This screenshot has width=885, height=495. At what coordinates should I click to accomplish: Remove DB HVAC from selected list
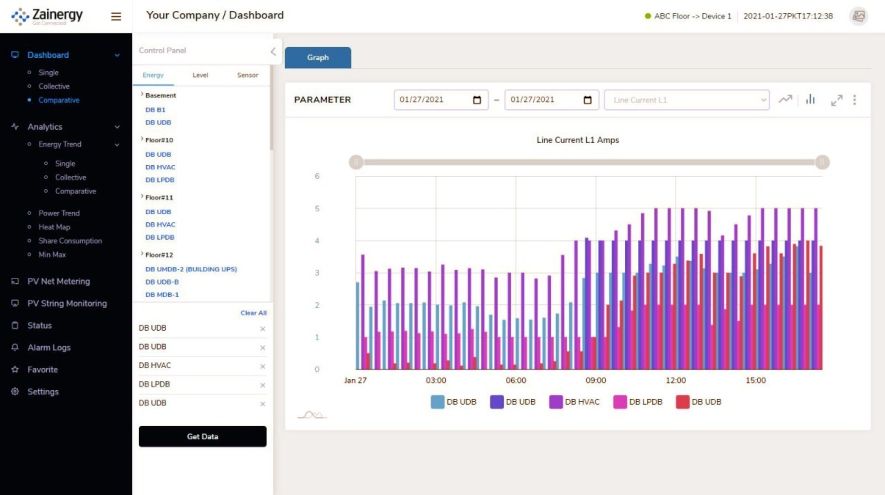(x=262, y=366)
